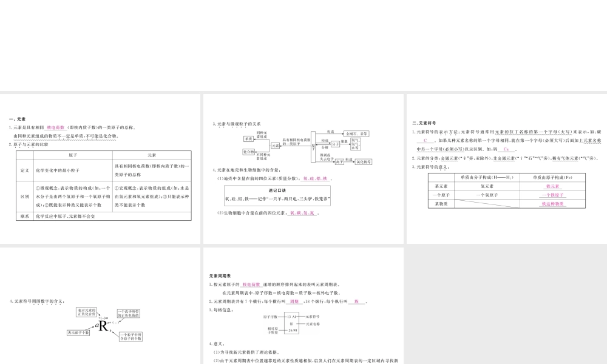Screen dimensions: 607x364
Task: Click the heading text 二、元素符号
Action: (424, 123)
